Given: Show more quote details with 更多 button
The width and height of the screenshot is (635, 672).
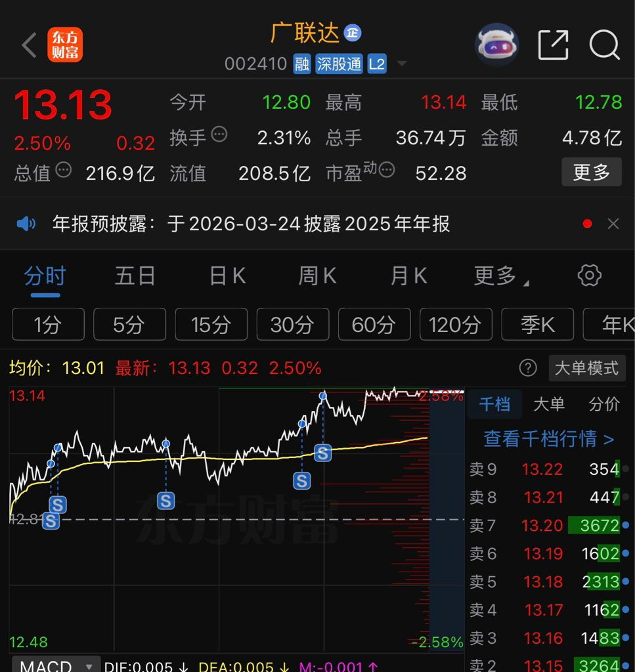Looking at the screenshot, I should (x=592, y=172).
